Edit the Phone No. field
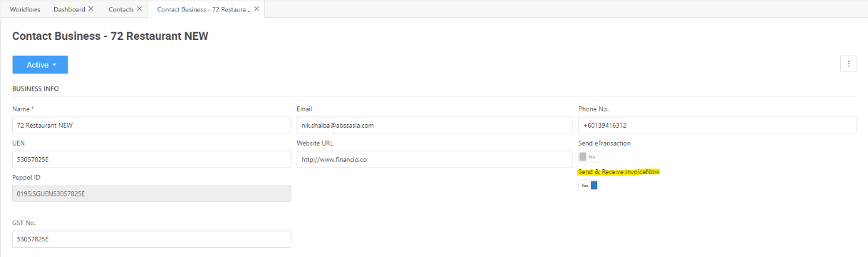Screen dimensions: 868x257 coord(718,125)
